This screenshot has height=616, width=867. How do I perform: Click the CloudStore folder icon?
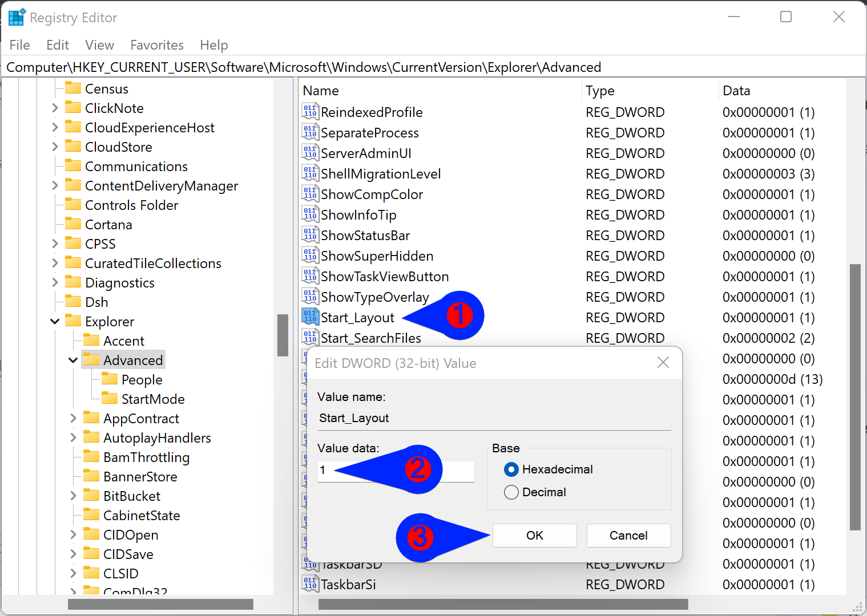pos(73,146)
